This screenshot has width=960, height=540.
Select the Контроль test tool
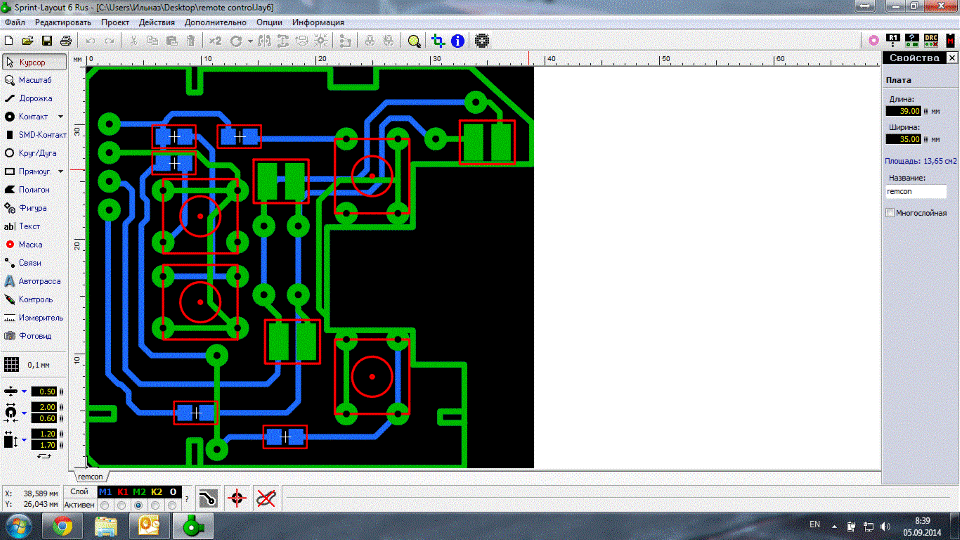coord(34,299)
